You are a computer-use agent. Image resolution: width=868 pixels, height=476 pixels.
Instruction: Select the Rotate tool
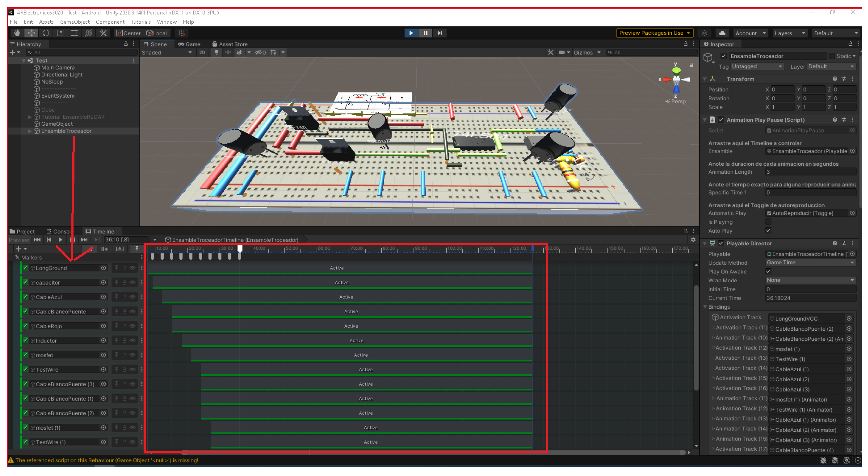pos(46,33)
